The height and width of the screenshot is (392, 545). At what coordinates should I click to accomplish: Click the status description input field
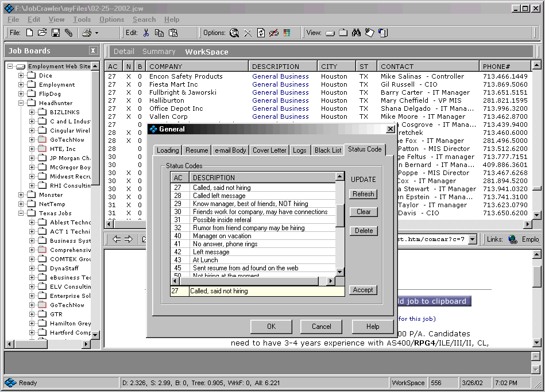266,291
